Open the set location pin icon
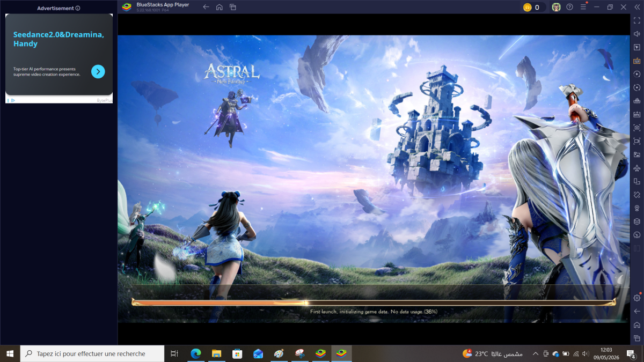 pyautogui.click(x=636, y=208)
